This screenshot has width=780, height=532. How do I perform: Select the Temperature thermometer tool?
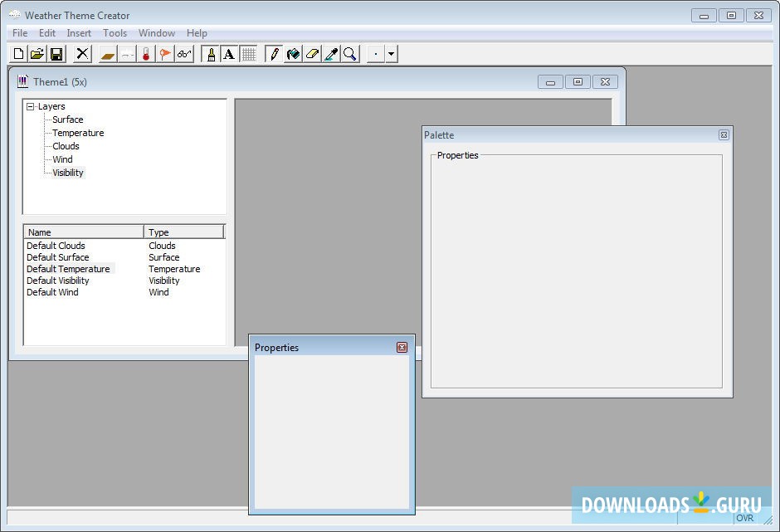tap(144, 53)
